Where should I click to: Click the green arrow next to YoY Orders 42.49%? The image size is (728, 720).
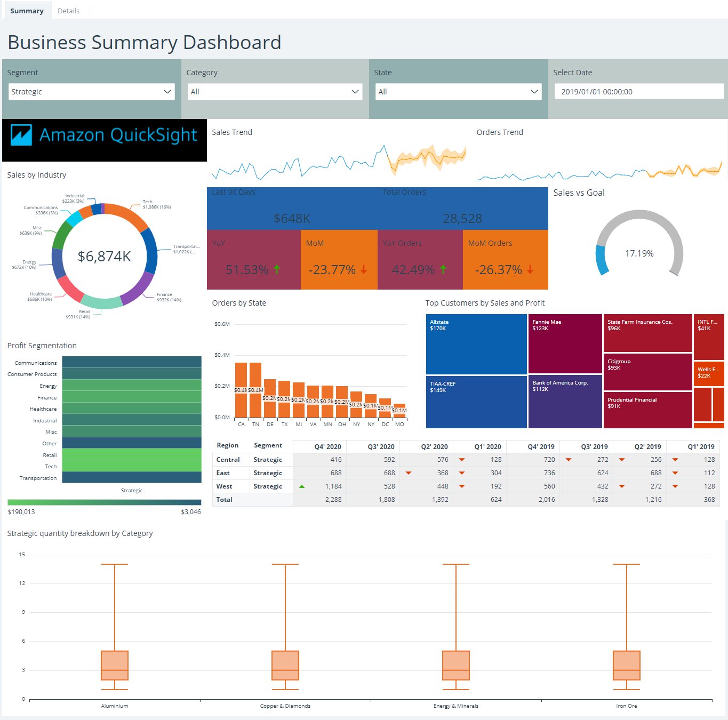tap(443, 269)
